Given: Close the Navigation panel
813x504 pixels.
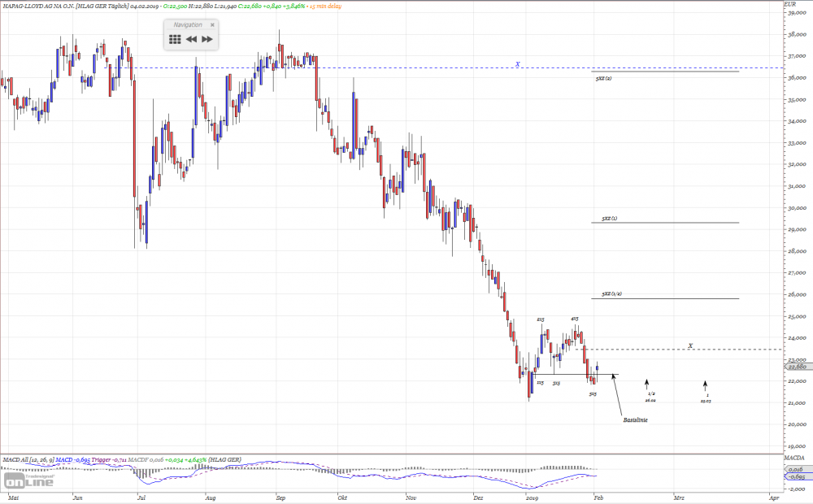Looking at the screenshot, I should coord(212,25).
